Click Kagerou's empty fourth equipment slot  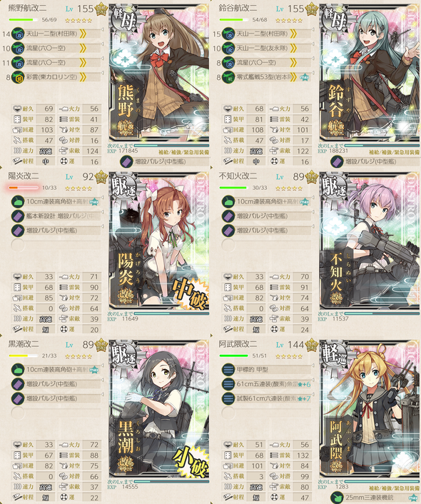coord(56,245)
